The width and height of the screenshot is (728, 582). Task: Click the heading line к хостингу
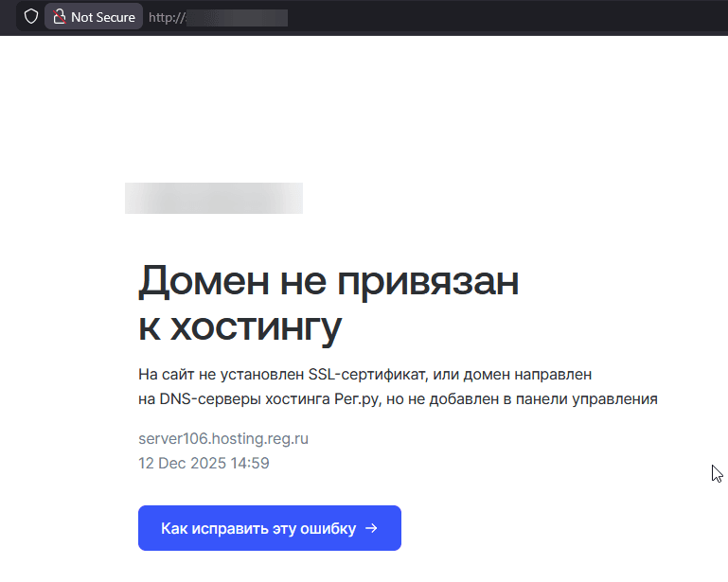point(240,328)
